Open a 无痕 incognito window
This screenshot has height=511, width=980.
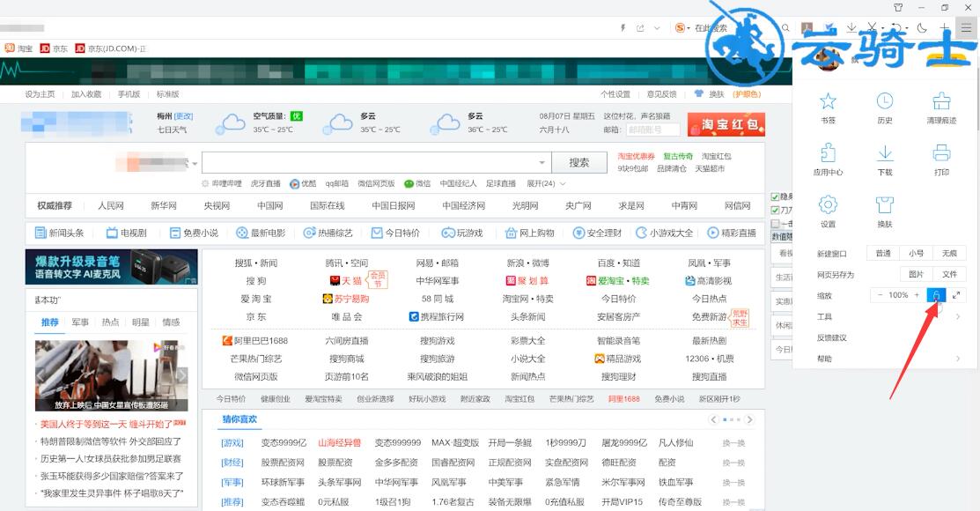tap(949, 254)
